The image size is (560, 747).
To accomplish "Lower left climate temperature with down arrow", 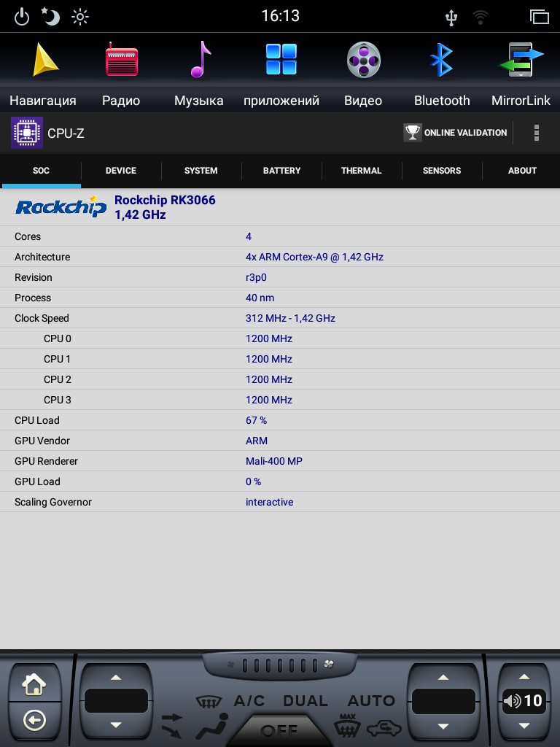I will [x=116, y=724].
